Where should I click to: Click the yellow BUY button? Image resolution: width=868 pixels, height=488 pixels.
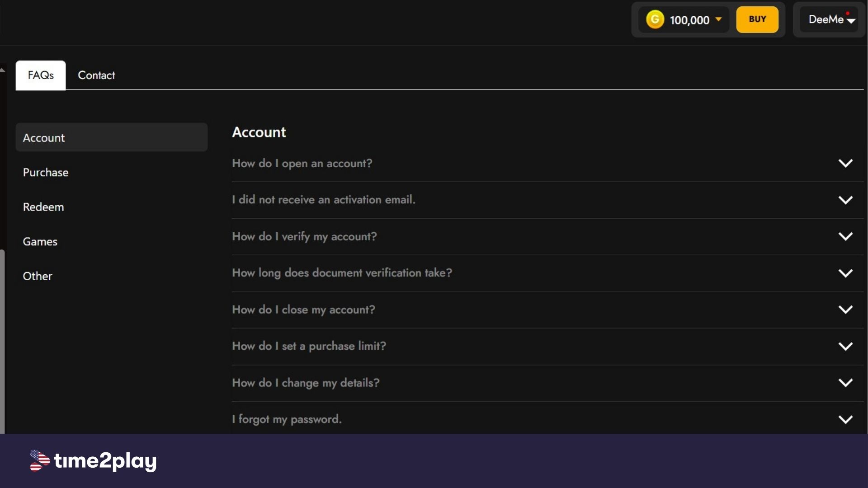757,19
